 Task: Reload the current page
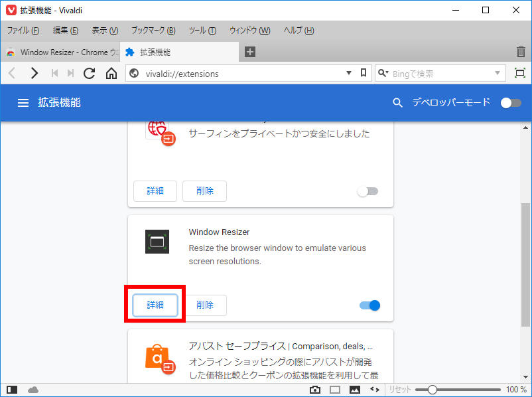(x=90, y=73)
